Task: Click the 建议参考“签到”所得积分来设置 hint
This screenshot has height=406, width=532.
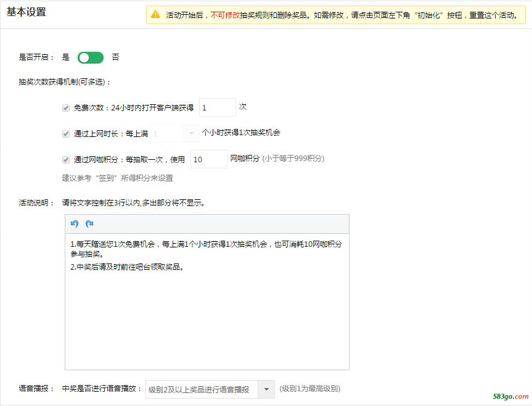Action: click(117, 178)
